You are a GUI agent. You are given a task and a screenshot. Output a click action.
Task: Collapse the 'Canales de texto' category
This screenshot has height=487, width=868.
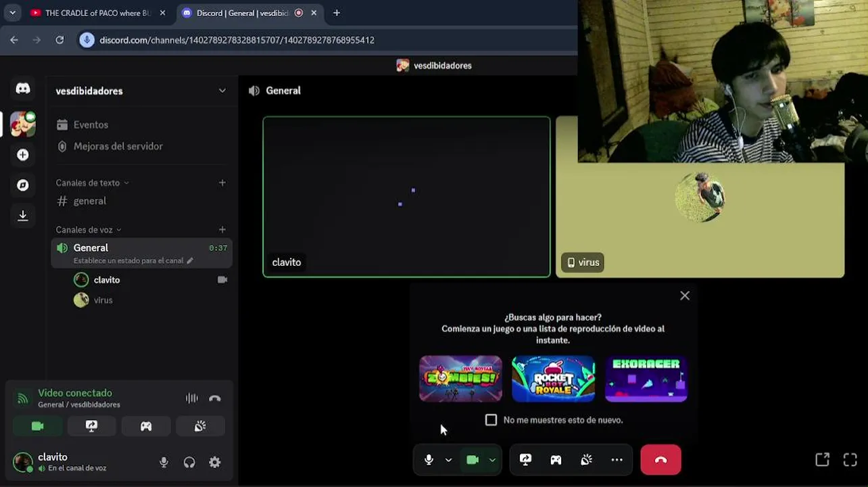click(92, 183)
